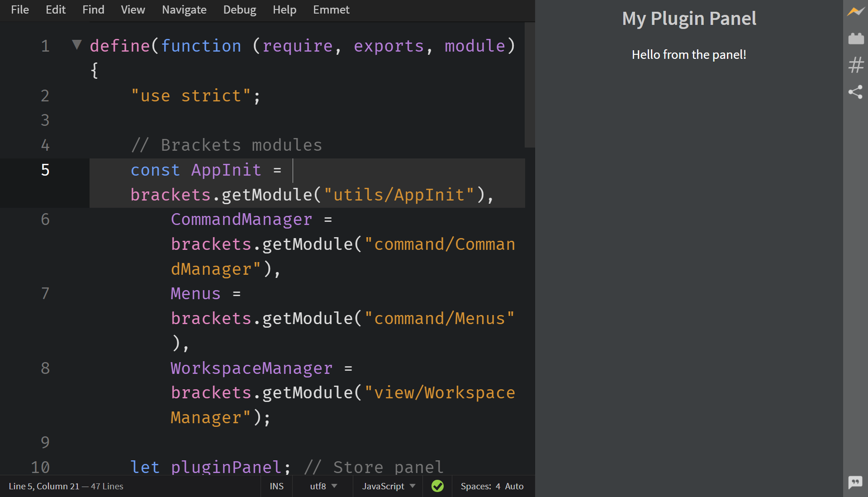Viewport: 868px width, 497px height.
Task: Click Hello from the panel! text
Action: (689, 55)
